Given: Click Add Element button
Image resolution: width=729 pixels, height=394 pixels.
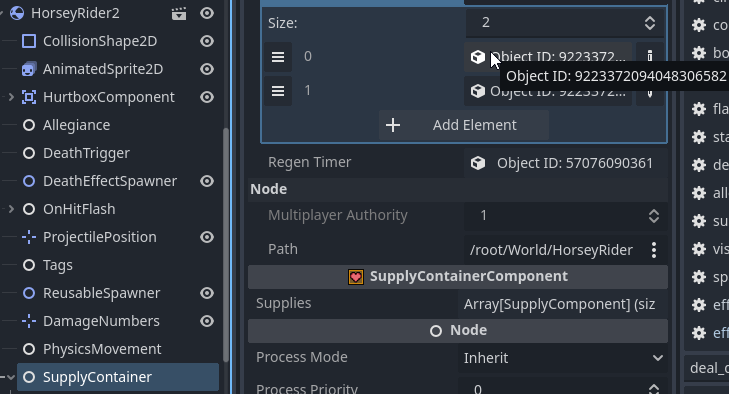Looking at the screenshot, I should [x=464, y=125].
